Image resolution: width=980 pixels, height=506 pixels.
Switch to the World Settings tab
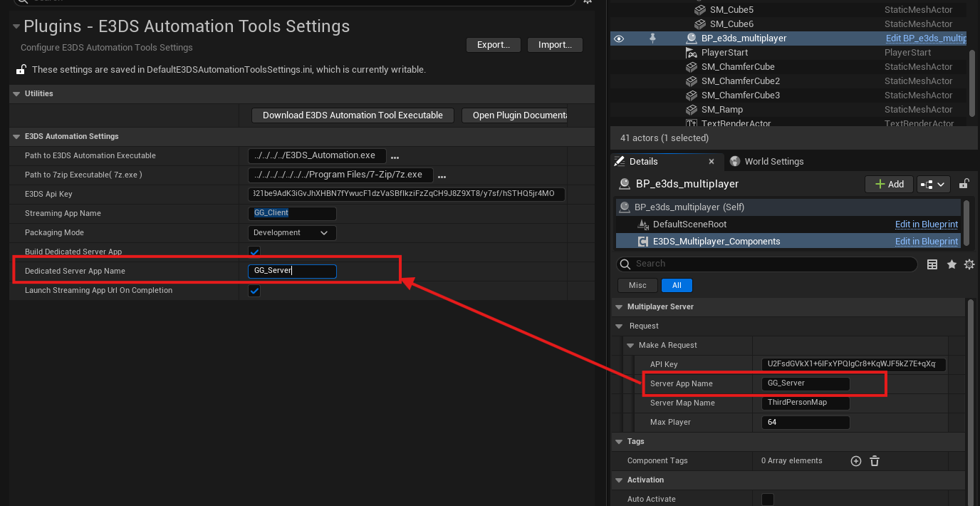coord(773,162)
